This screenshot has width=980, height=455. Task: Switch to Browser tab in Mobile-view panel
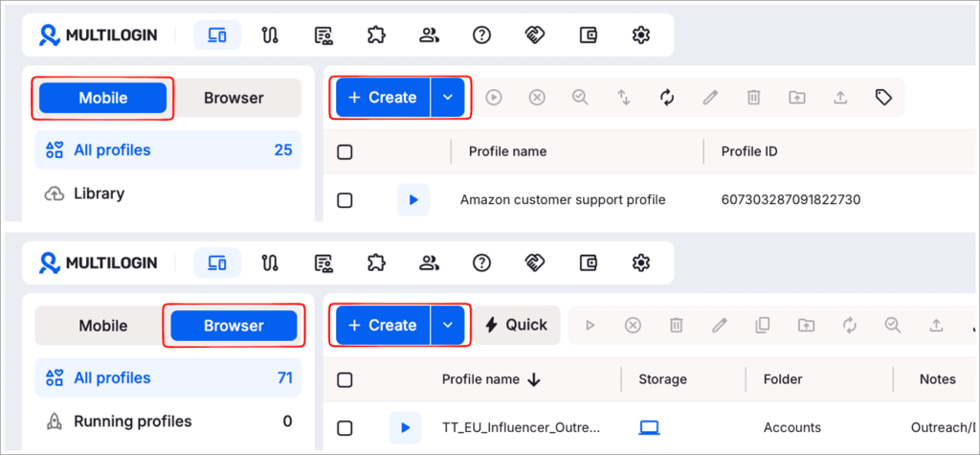click(x=234, y=98)
